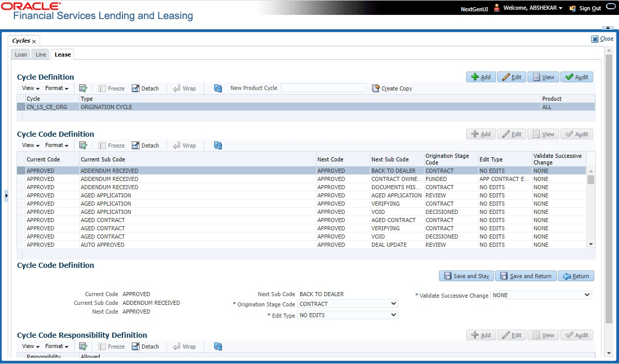
Task: Open the Origination Stage Code dropdown
Action: [348, 304]
